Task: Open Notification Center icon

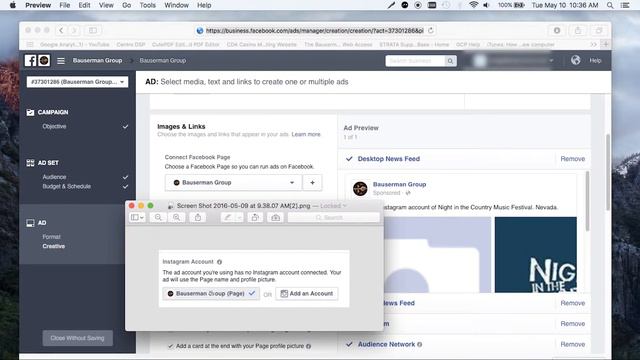Action: click(x=624, y=5)
